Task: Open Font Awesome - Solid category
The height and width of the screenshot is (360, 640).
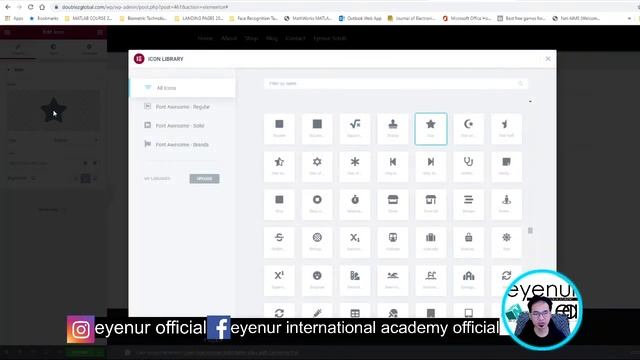Action: click(x=182, y=125)
